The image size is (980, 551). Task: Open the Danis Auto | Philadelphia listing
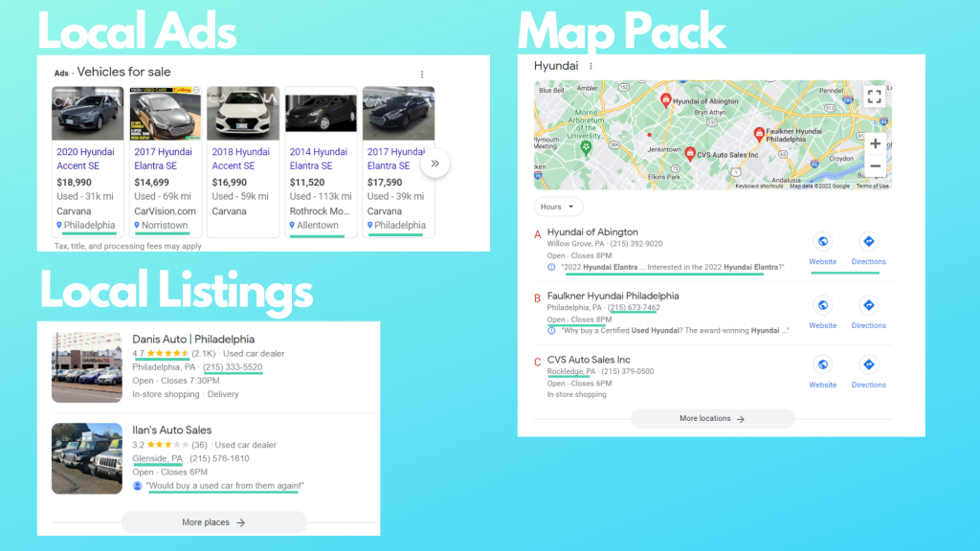click(193, 340)
